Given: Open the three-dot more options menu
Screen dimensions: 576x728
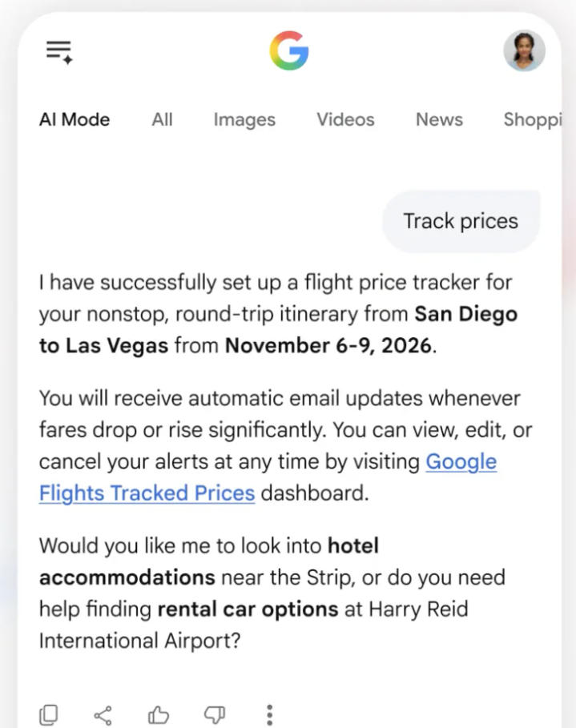Looking at the screenshot, I should pos(269,715).
